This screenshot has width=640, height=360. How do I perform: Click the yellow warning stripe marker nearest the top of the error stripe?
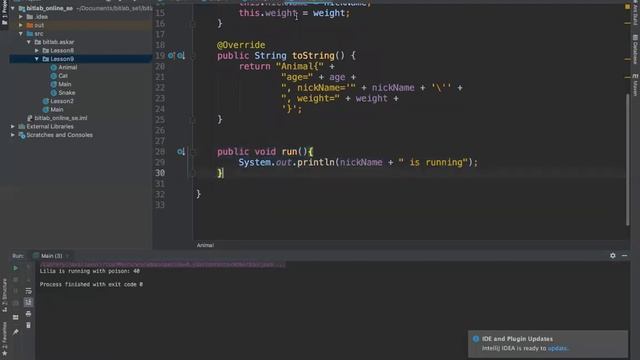tap(628, 23)
